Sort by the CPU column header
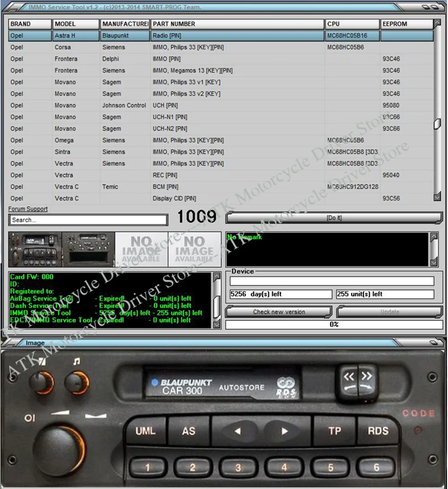The width and height of the screenshot is (448, 489). pyautogui.click(x=352, y=24)
